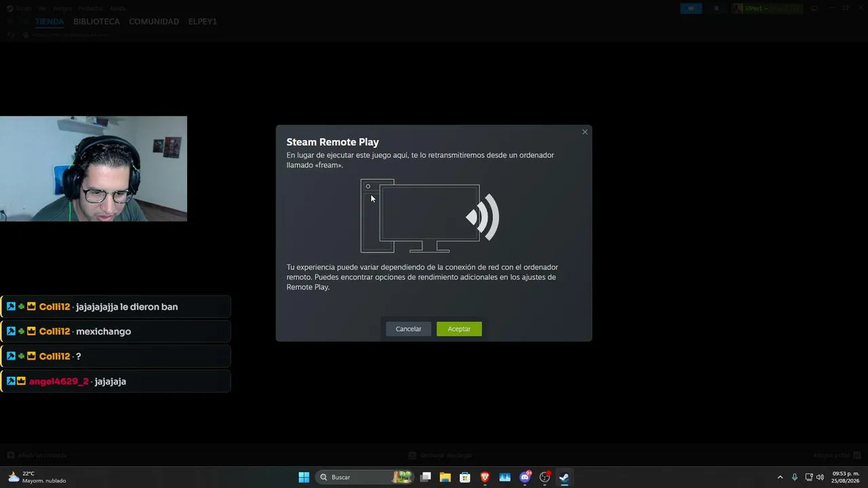Switch to the BIBLIOTECA tab
The width and height of the screenshot is (868, 488).
pos(96,22)
